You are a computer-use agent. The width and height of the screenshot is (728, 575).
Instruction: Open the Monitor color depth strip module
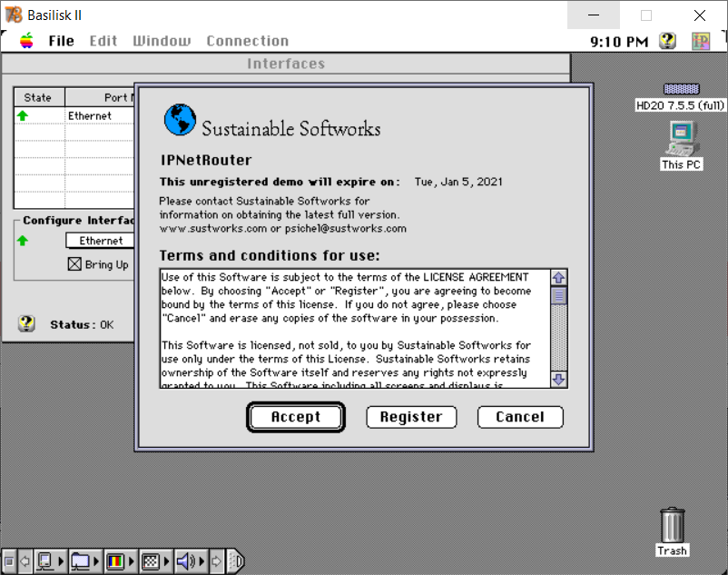pyautogui.click(x=115, y=561)
